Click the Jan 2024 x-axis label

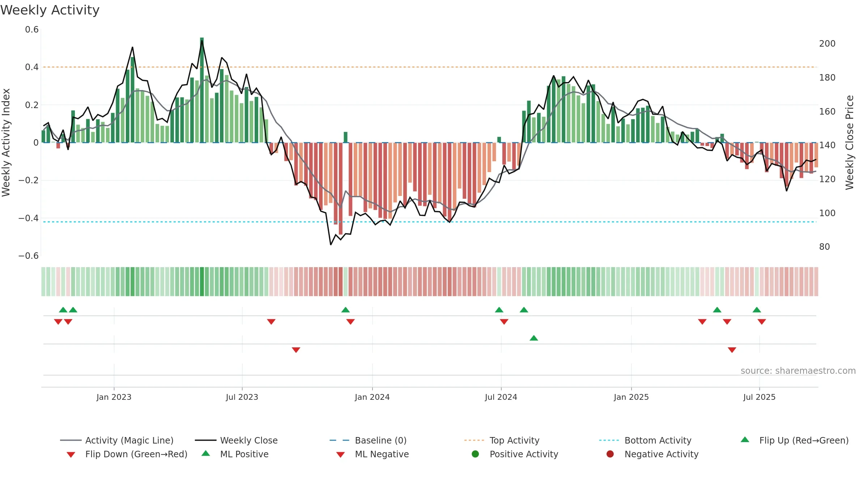click(372, 397)
